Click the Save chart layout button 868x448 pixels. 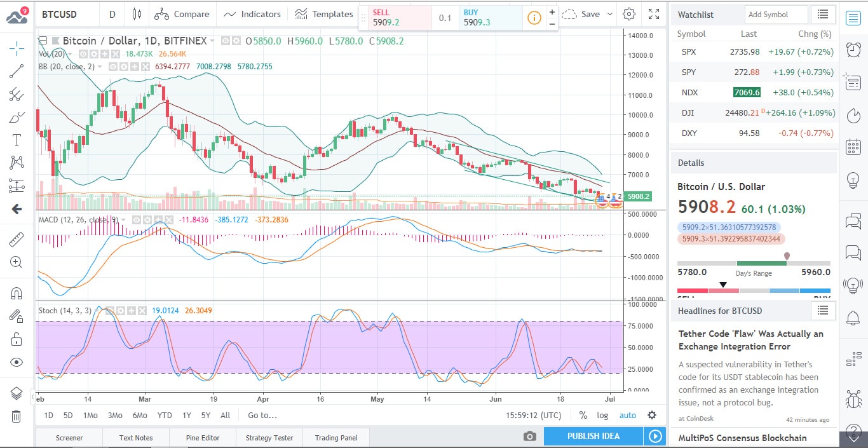582,14
